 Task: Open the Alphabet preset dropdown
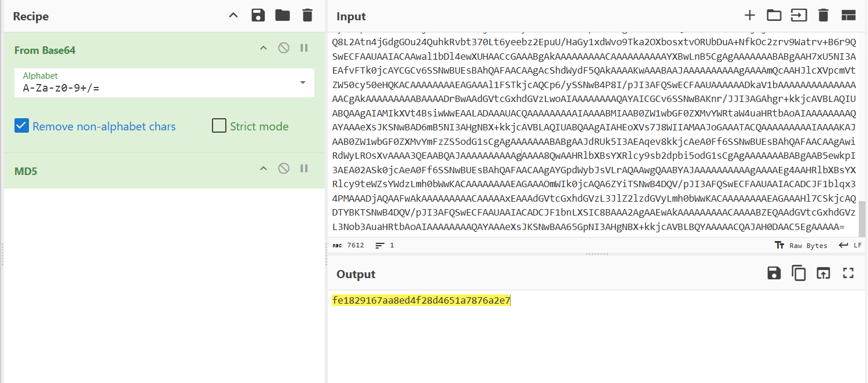tap(302, 83)
